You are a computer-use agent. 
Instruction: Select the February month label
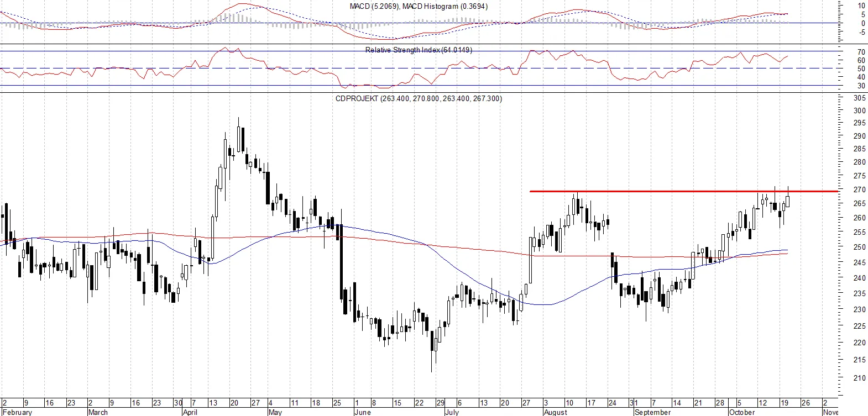click(x=17, y=412)
